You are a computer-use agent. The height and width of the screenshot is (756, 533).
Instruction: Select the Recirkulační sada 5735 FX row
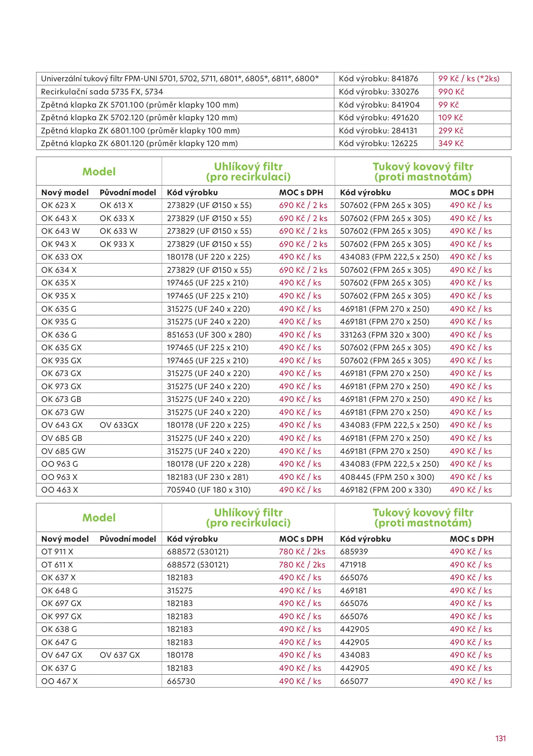(x=102, y=92)
